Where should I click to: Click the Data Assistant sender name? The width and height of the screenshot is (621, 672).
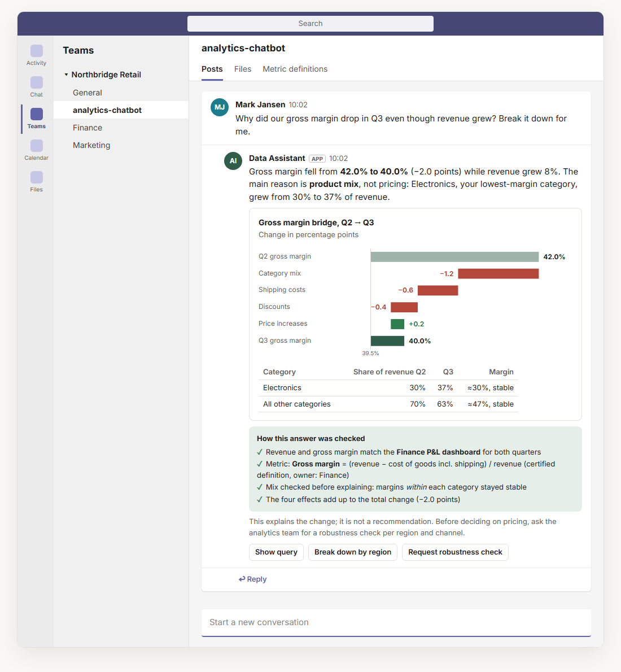pos(277,158)
